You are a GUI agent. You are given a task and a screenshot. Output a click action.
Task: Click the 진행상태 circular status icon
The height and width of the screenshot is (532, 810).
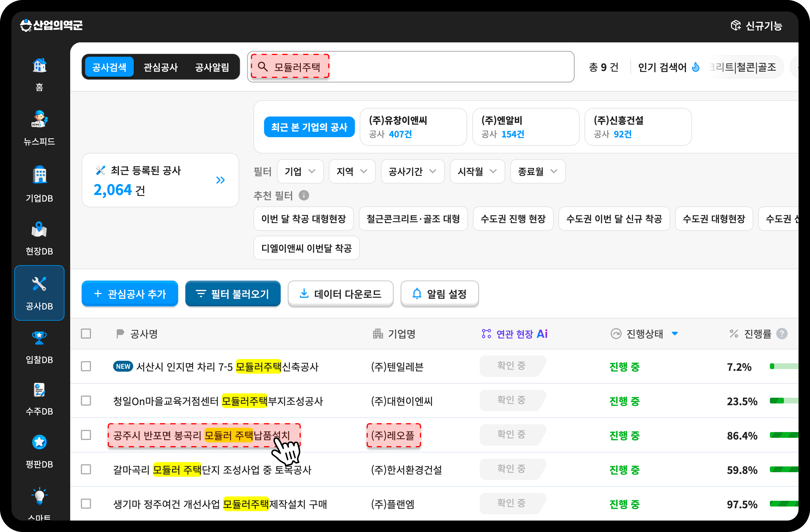[616, 334]
